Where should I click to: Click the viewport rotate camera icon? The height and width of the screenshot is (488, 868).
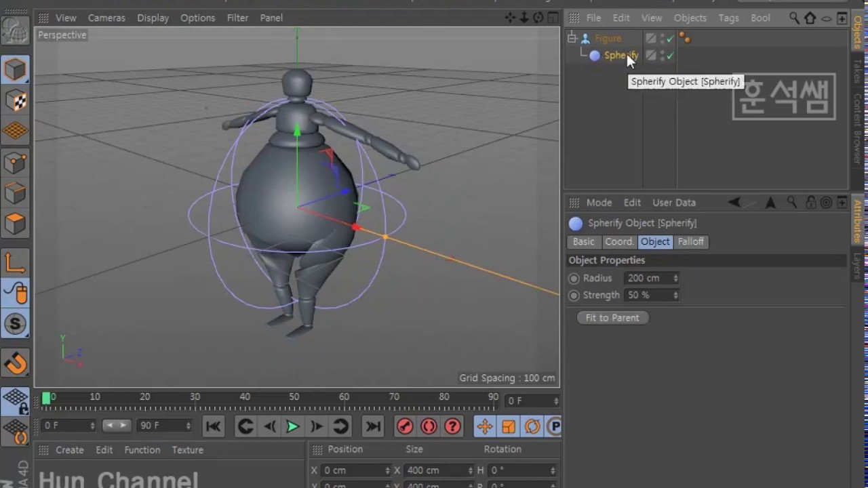pos(538,18)
